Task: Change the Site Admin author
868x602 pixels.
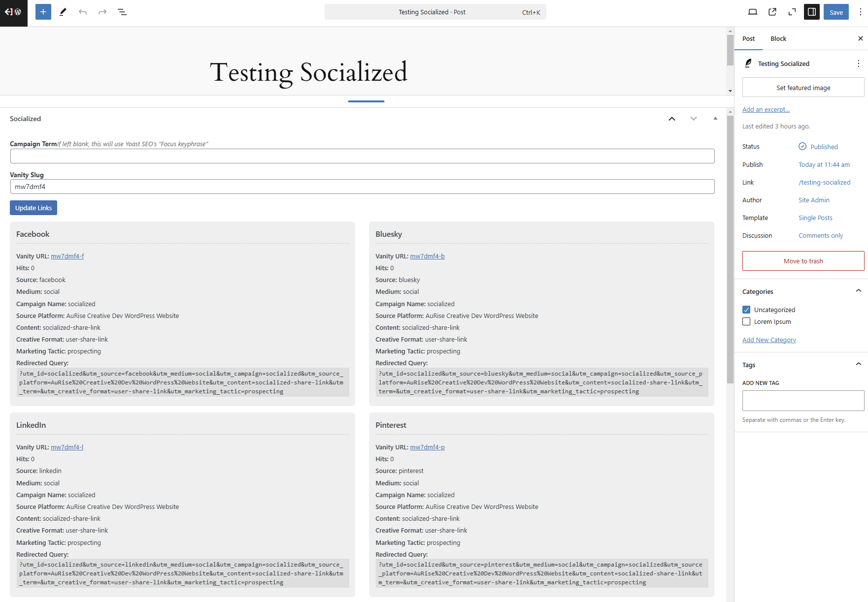Action: (814, 200)
